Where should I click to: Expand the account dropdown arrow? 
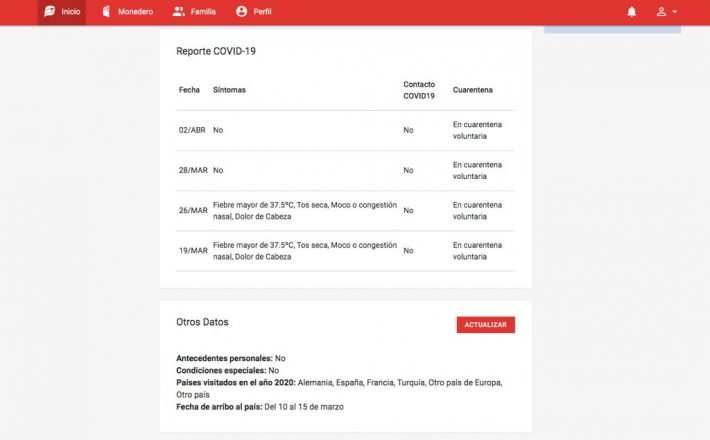(x=675, y=12)
